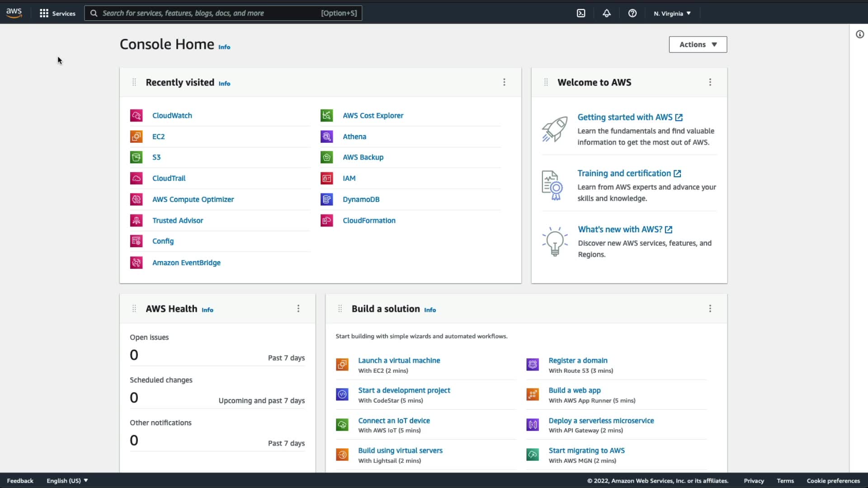868x488 pixels.
Task: Click the DynamoDB service icon
Action: pos(326,199)
